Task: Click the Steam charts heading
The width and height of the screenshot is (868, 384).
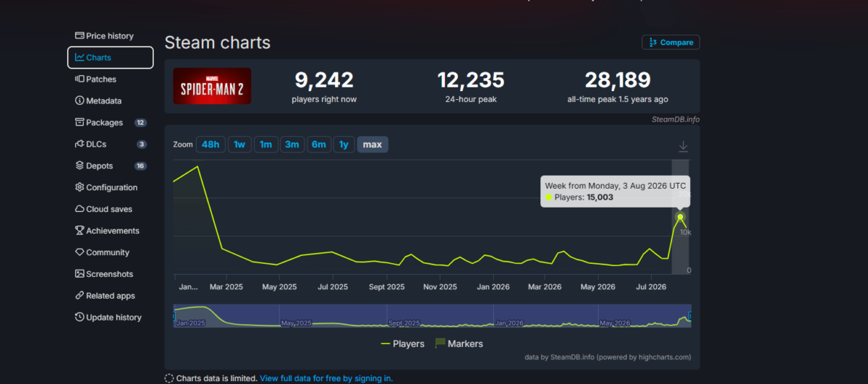Action: [x=218, y=43]
